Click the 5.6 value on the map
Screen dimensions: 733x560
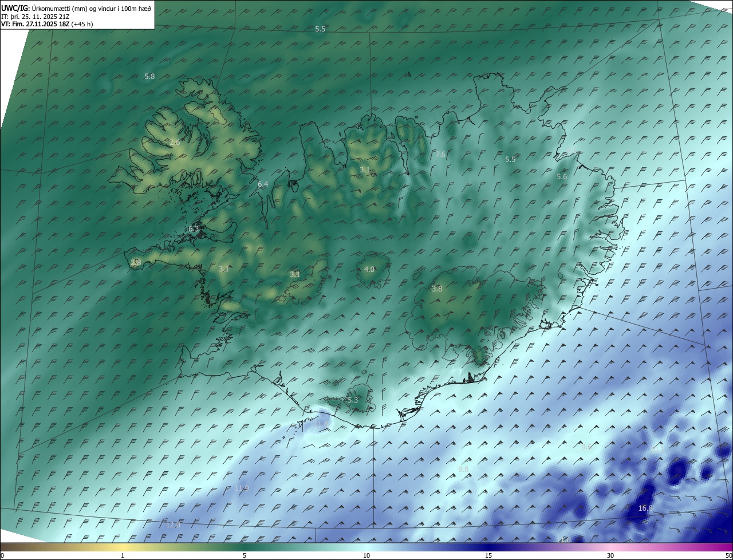562,177
